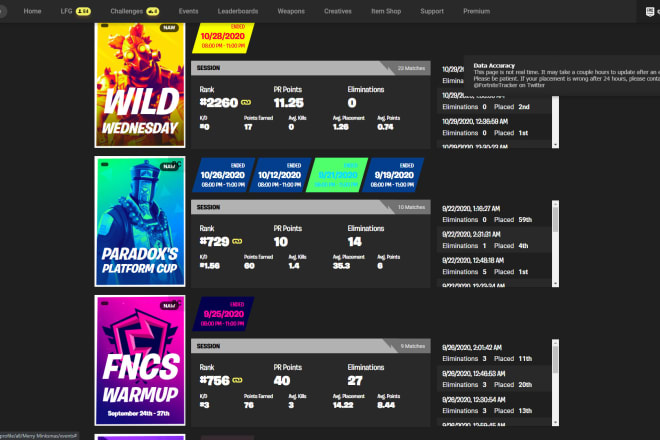The height and width of the screenshot is (440, 660).
Task: Click the NAE badge on the Wild Wednesday card
Action: click(x=169, y=28)
